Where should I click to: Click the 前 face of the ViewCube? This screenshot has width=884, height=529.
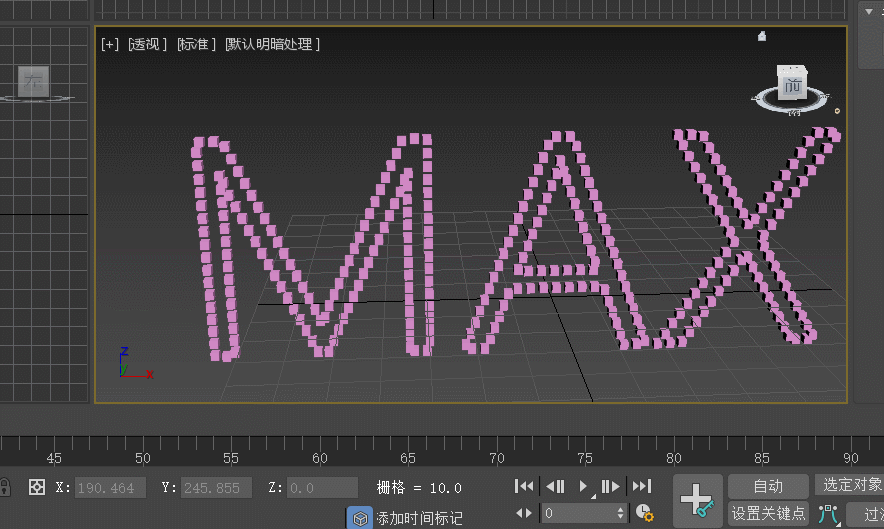point(792,86)
